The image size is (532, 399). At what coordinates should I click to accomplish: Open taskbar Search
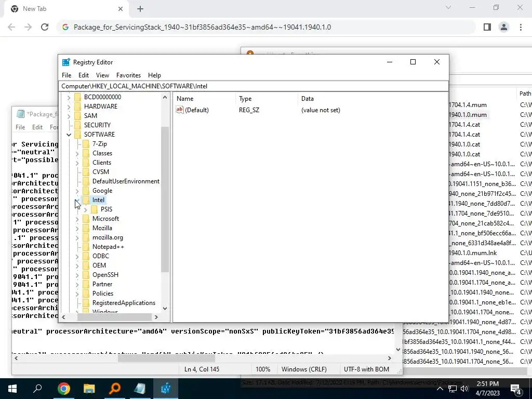pos(37,389)
